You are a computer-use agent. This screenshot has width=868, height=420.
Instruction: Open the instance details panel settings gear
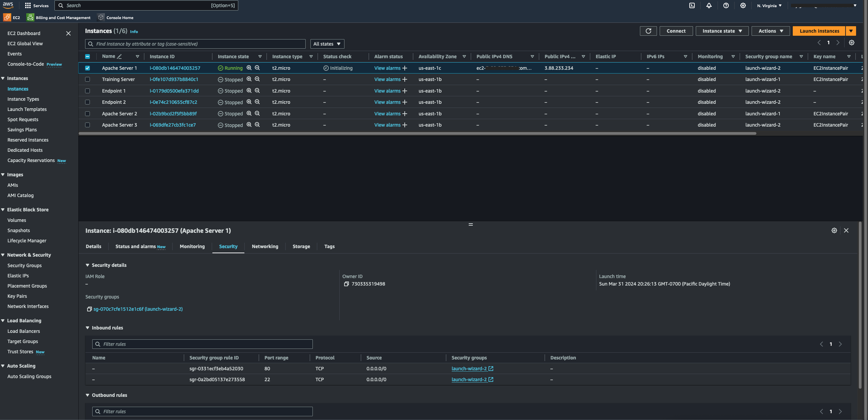834,230
